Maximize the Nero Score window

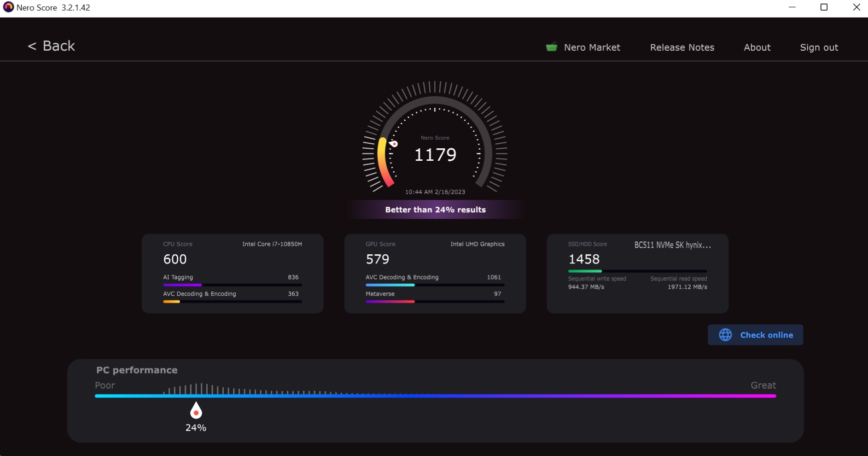[x=824, y=7]
